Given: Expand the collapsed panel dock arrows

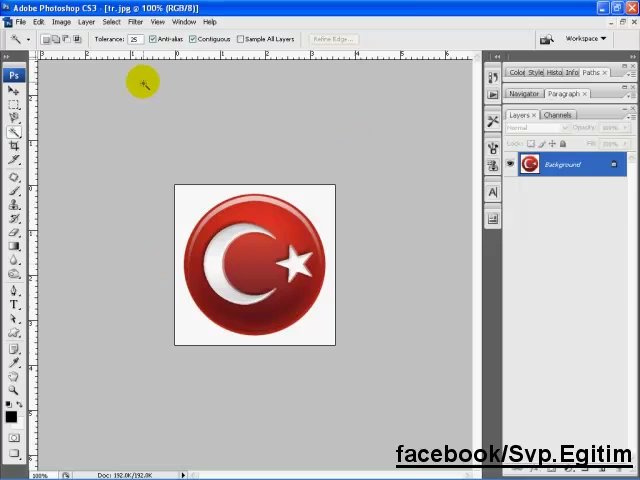Looking at the screenshot, I should point(497,57).
